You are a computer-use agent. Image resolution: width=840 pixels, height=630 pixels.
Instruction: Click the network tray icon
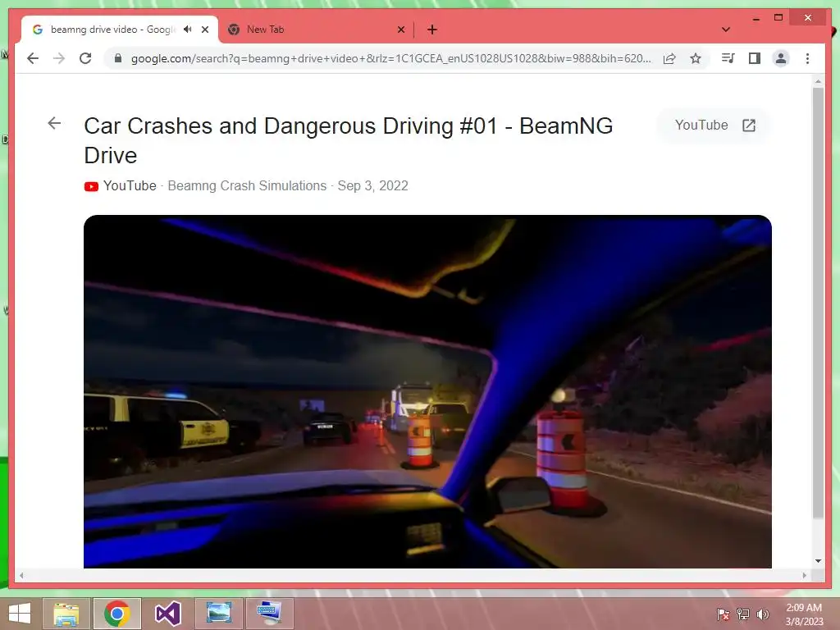pos(742,614)
